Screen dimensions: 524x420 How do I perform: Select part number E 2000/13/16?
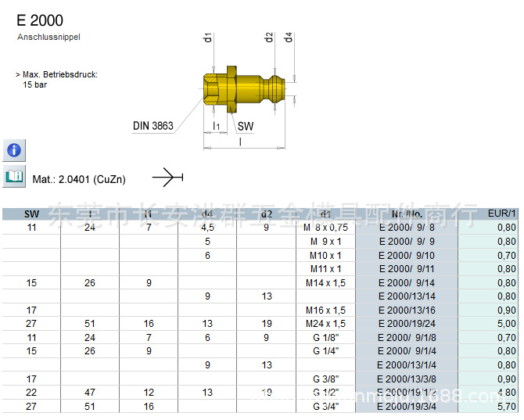(407, 311)
